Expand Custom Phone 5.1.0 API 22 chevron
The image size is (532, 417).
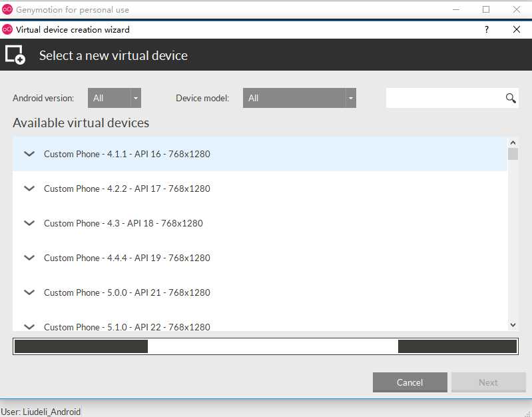click(29, 327)
